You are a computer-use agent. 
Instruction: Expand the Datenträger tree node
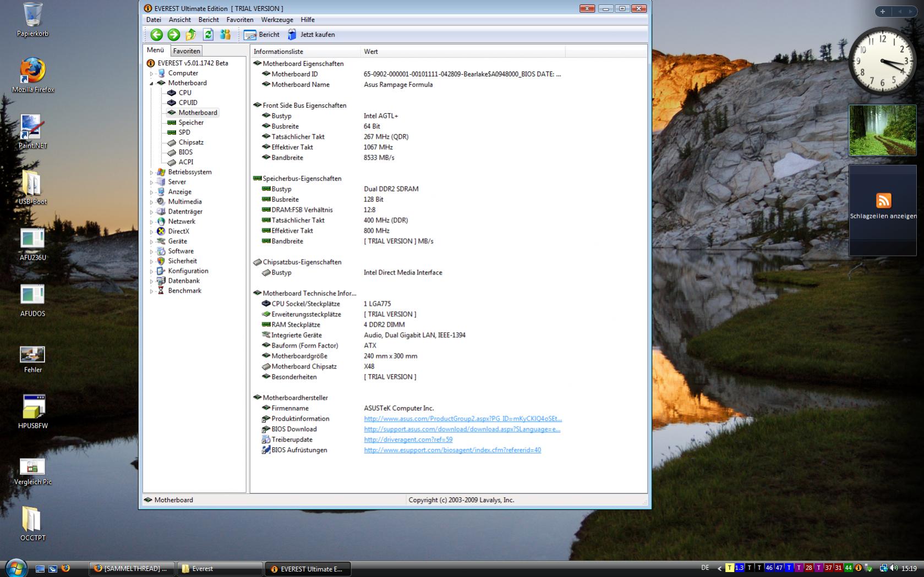151,212
